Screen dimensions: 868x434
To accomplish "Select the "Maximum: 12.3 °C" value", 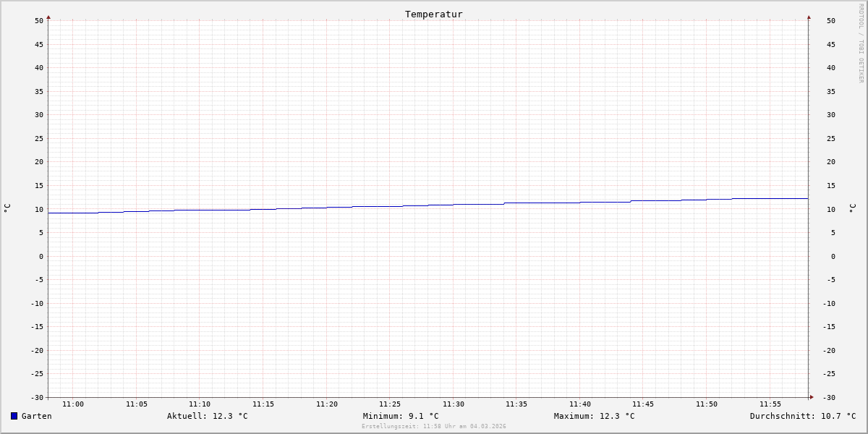I will tap(595, 416).
